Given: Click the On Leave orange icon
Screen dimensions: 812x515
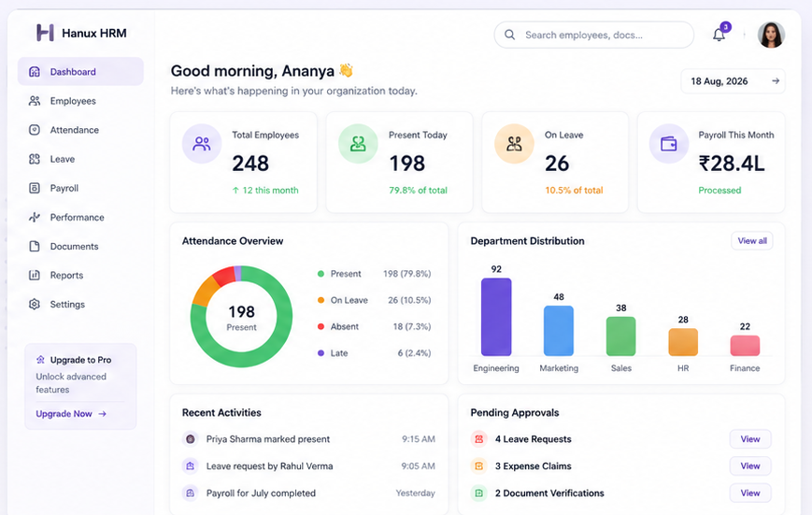Looking at the screenshot, I should point(514,144).
